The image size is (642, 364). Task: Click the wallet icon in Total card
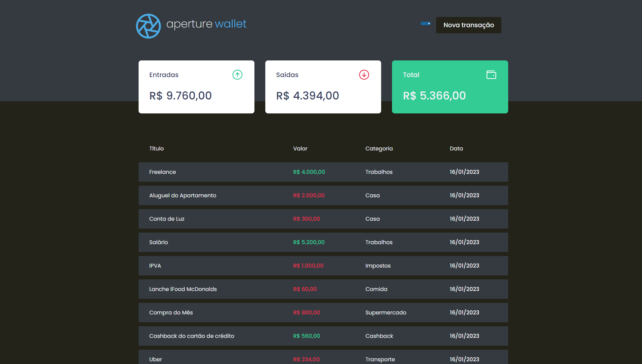pyautogui.click(x=491, y=75)
